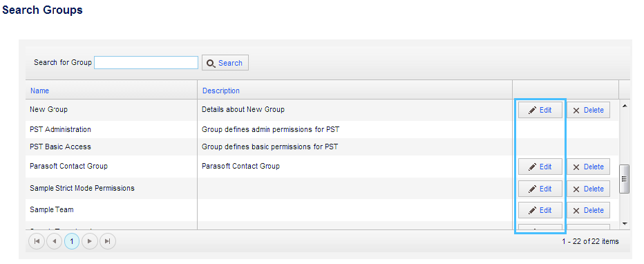Click the Search button with magnifier icon
Viewport: 644px width, 264px height.
[225, 63]
